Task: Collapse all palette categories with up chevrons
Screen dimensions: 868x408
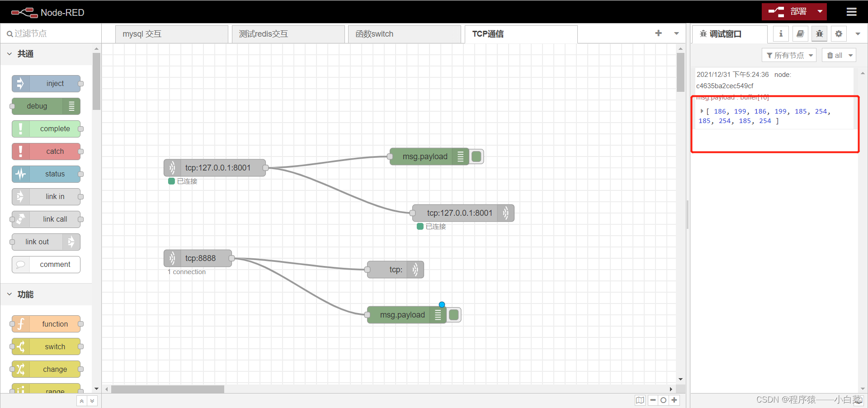Action: 82,401
